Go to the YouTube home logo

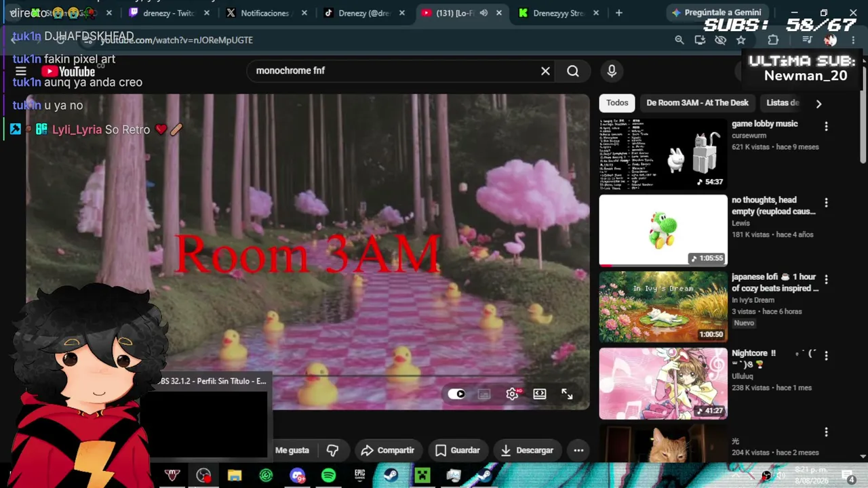[x=68, y=71]
